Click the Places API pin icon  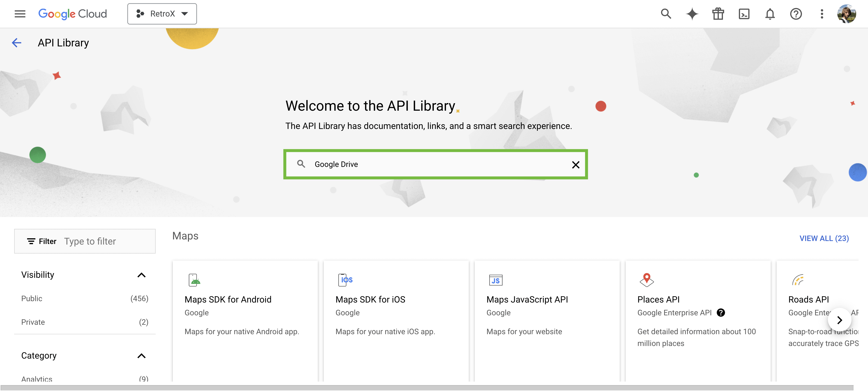point(646,280)
